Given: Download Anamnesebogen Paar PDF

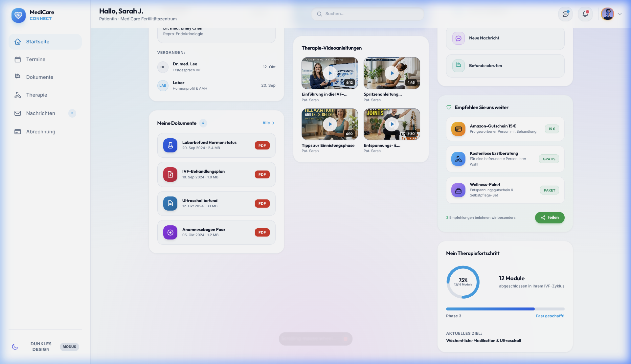Looking at the screenshot, I should [262, 232].
